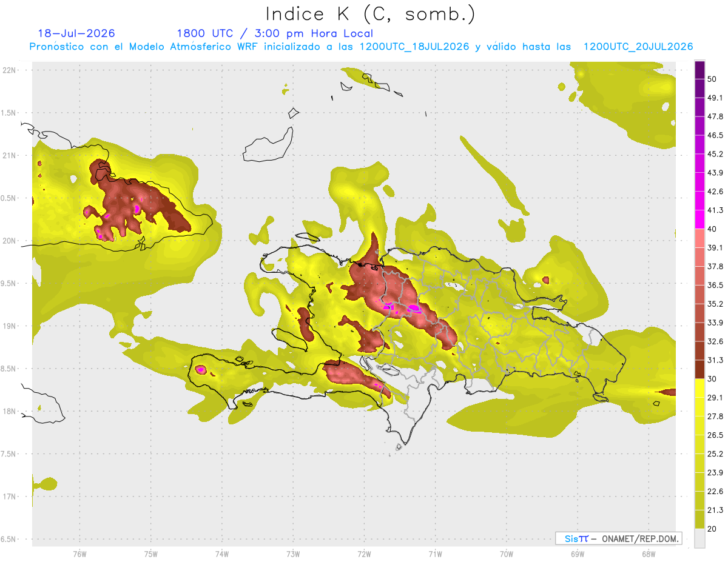
Task: Select the date label '18-Jul-2026'
Action: [76, 33]
